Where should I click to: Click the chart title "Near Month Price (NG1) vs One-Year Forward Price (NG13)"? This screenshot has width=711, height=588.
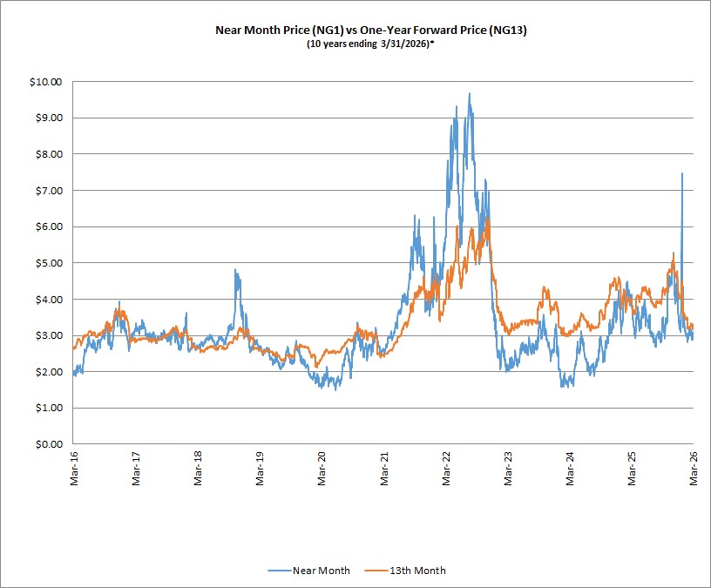point(371,30)
